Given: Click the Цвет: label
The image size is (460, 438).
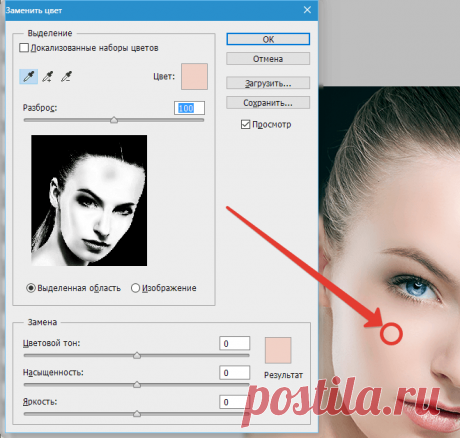Looking at the screenshot, I should 164,77.
